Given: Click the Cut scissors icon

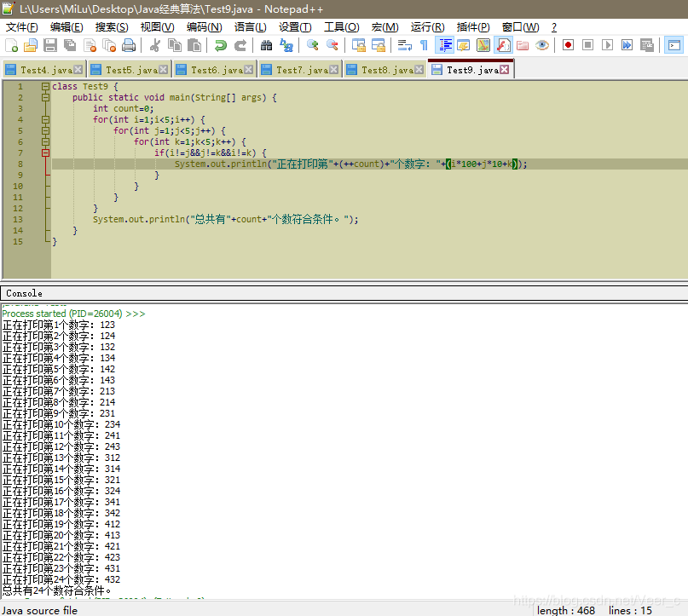Looking at the screenshot, I should click(154, 45).
